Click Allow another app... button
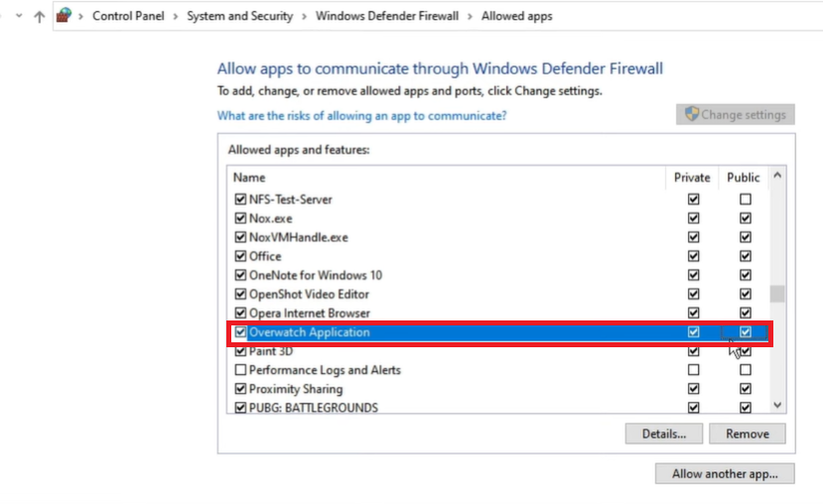 (725, 474)
